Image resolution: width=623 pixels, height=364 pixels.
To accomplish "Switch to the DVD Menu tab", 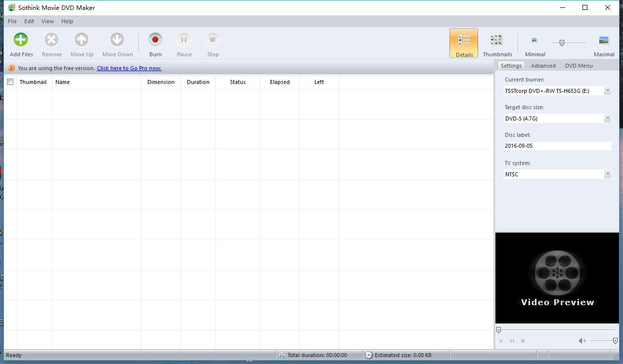I will coord(578,66).
